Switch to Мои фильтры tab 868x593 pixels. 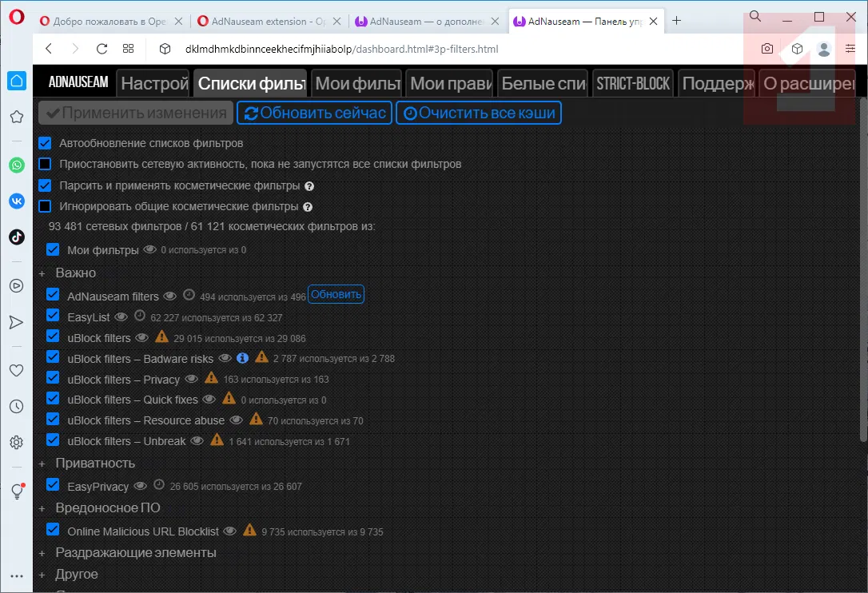tap(357, 83)
